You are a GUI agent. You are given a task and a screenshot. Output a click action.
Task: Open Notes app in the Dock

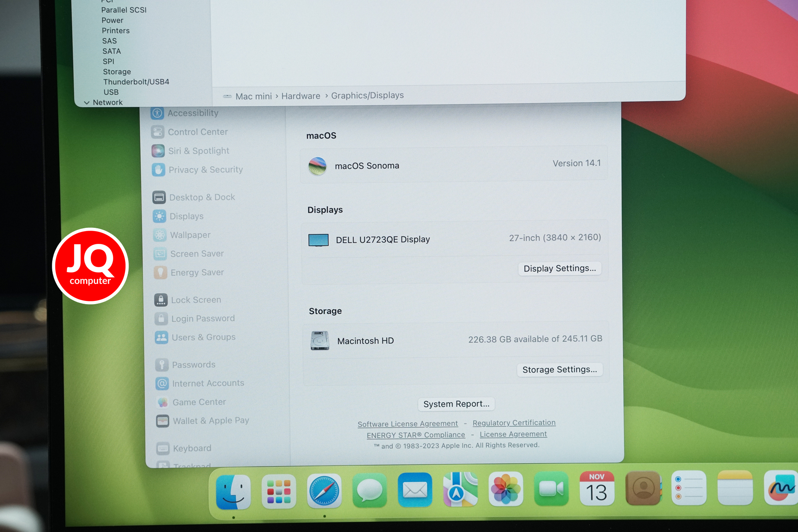(735, 487)
